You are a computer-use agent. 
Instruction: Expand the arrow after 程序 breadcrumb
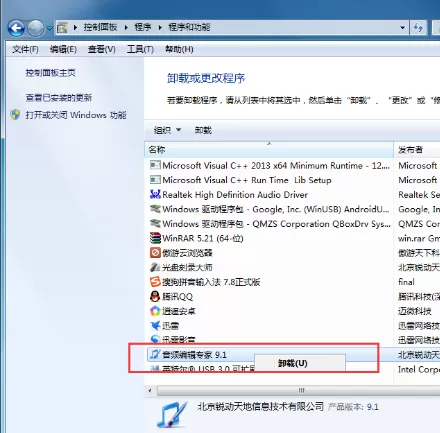(160, 28)
